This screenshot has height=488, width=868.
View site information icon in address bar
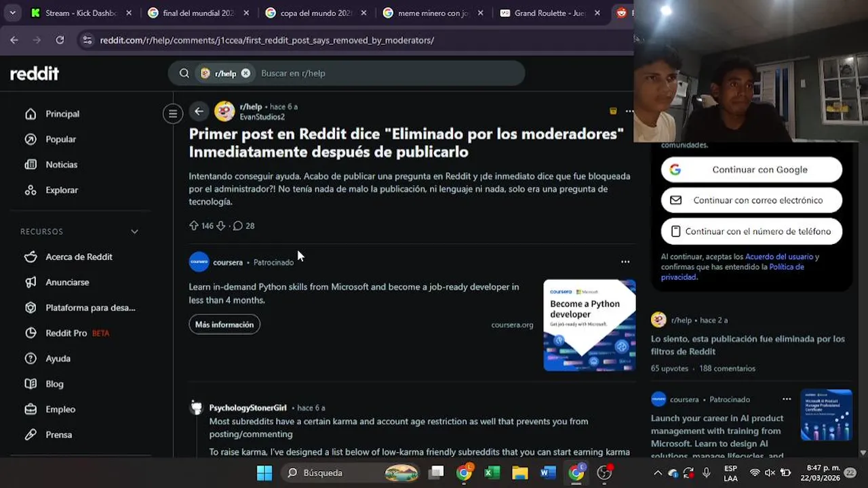(x=87, y=40)
